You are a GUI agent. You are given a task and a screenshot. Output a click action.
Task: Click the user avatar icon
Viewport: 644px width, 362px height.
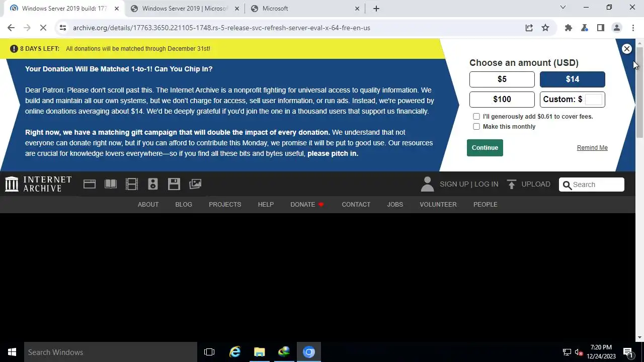coord(427,184)
